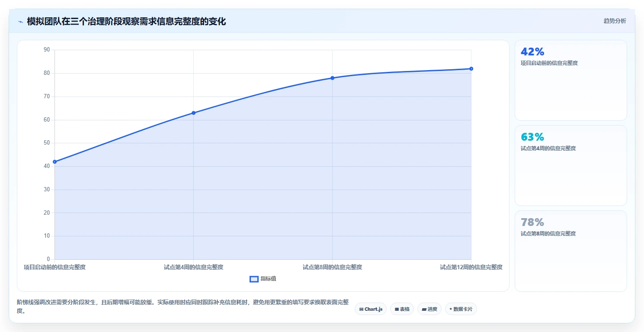Click card caption 项目启动前的信息完整度
Image resolution: width=644 pixels, height=332 pixels.
tap(549, 63)
